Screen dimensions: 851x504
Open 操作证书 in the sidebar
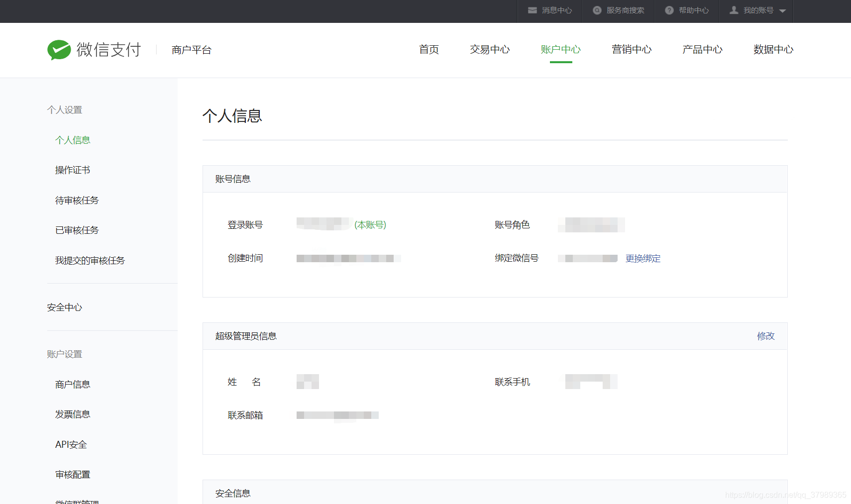click(x=73, y=170)
